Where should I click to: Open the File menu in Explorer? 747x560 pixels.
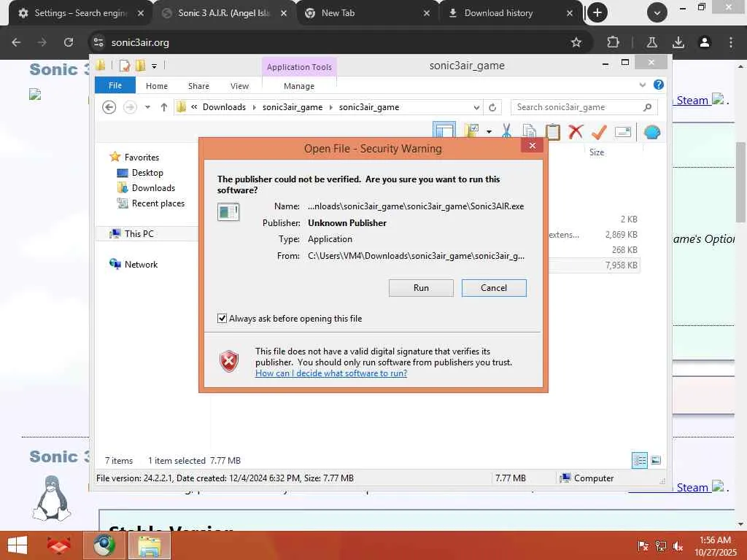click(115, 86)
